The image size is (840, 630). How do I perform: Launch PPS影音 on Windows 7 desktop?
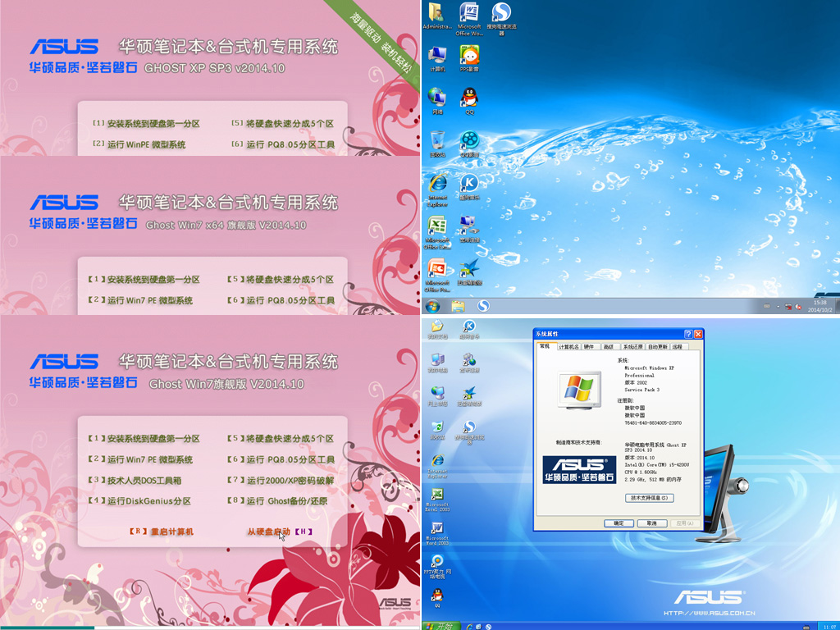tap(469, 59)
